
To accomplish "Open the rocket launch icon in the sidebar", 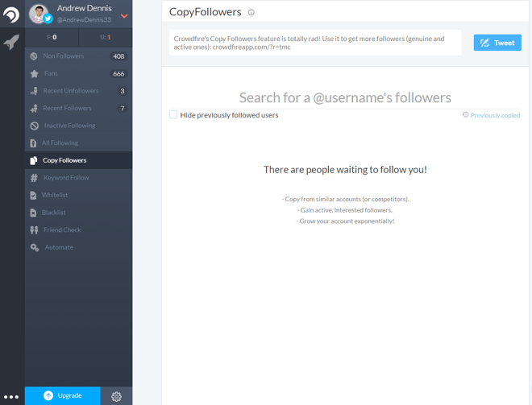I will (x=11, y=42).
